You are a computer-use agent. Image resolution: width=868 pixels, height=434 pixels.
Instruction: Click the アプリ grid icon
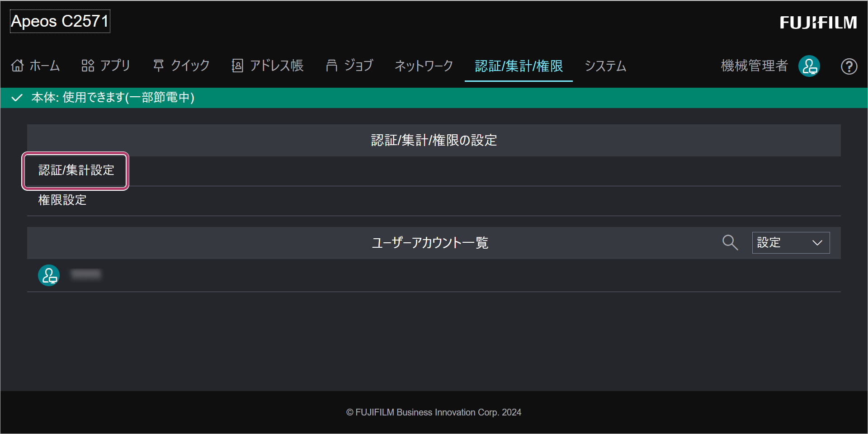click(x=88, y=66)
